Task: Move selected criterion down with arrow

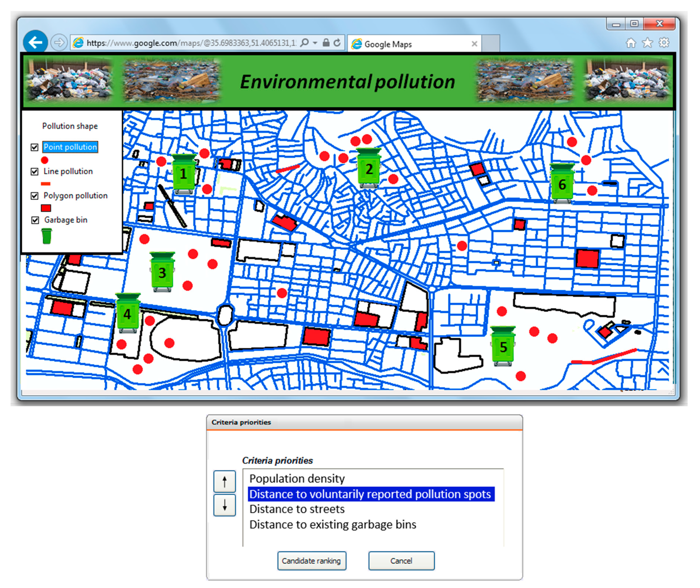Action: tap(224, 505)
